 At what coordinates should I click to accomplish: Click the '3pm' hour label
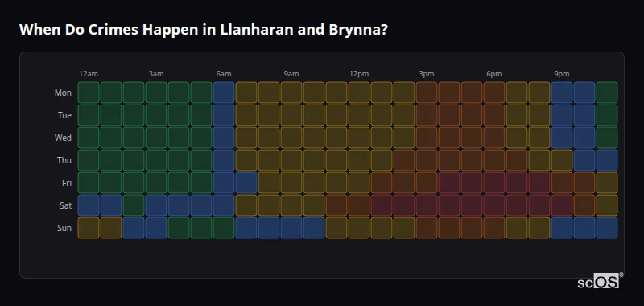[427, 74]
